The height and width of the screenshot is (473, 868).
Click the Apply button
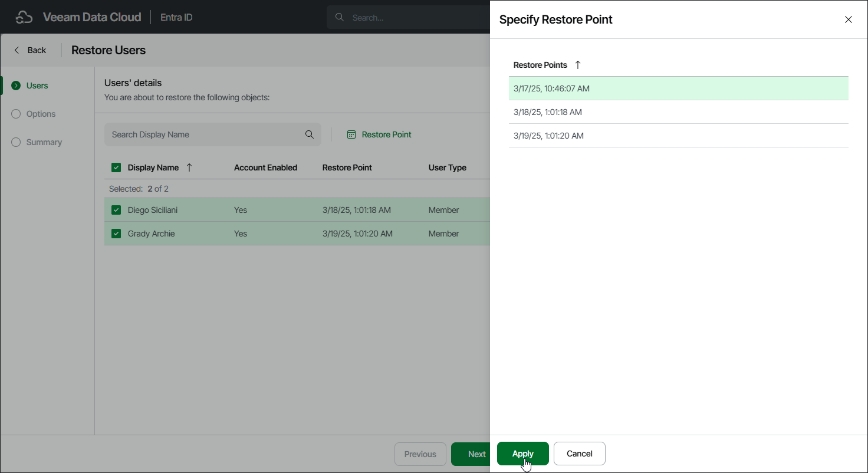(x=523, y=454)
